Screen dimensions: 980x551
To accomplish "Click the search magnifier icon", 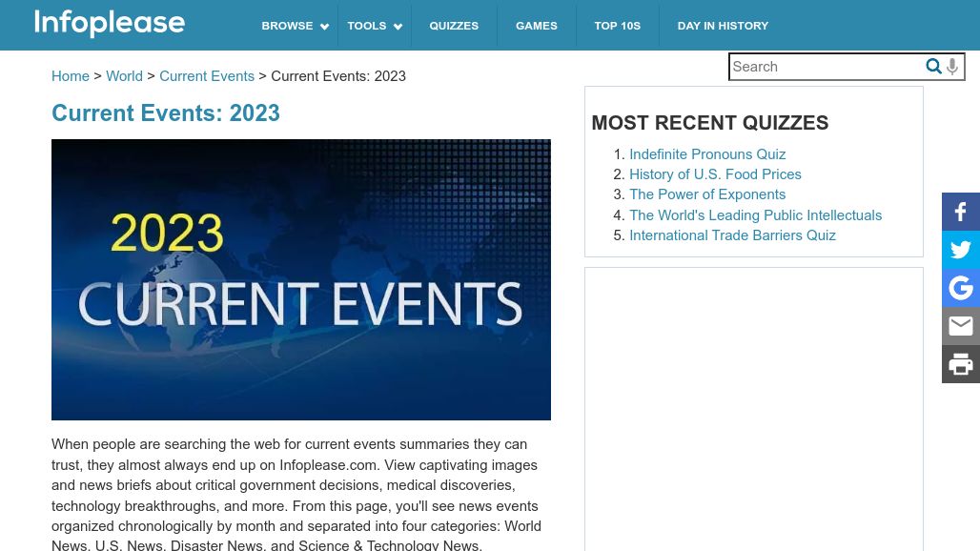I will tap(933, 67).
